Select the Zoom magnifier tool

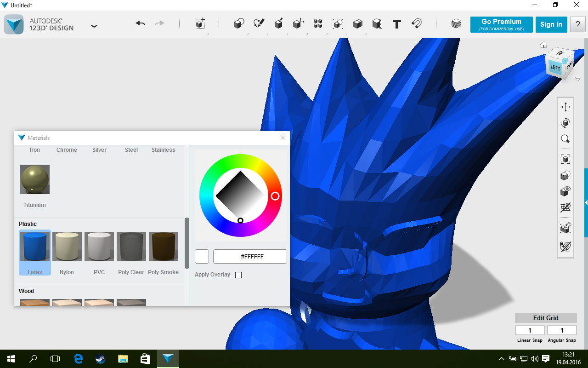(x=565, y=139)
